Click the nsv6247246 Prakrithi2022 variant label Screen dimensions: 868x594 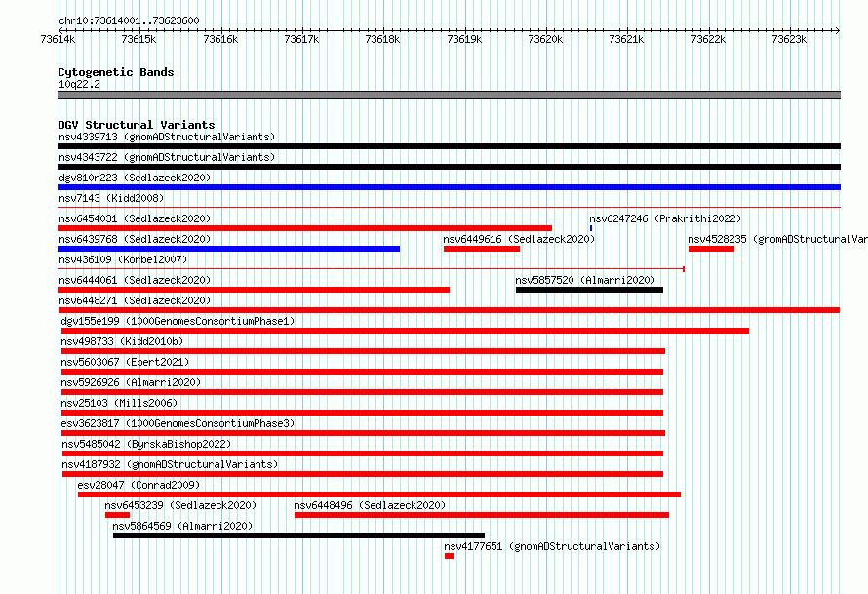pos(665,218)
